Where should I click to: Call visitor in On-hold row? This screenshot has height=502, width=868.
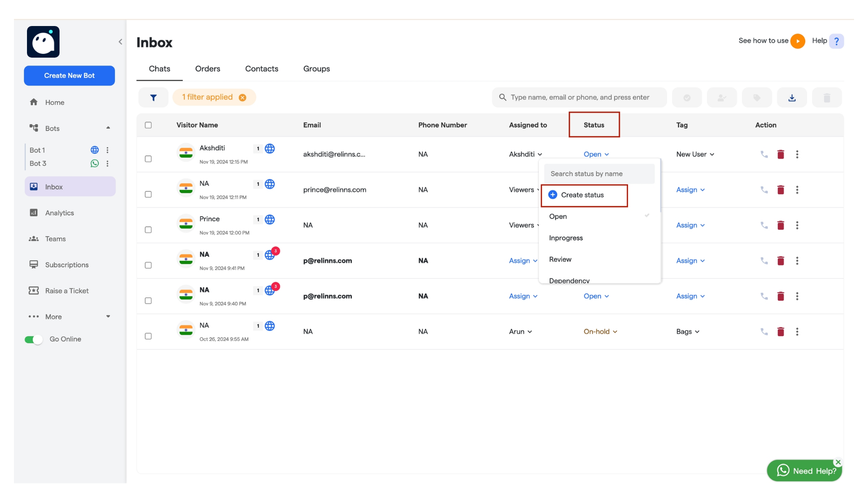(764, 332)
